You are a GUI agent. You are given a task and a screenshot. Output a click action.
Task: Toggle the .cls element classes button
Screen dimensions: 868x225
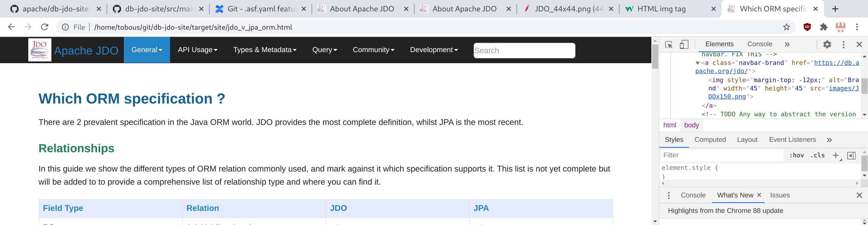click(x=817, y=155)
